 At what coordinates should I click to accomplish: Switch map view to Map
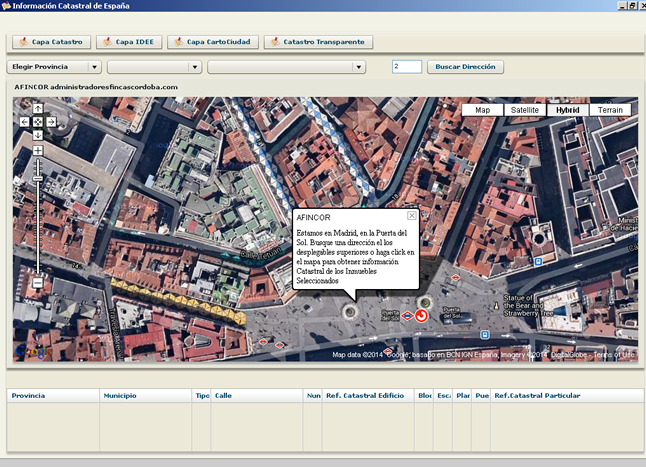click(x=482, y=110)
